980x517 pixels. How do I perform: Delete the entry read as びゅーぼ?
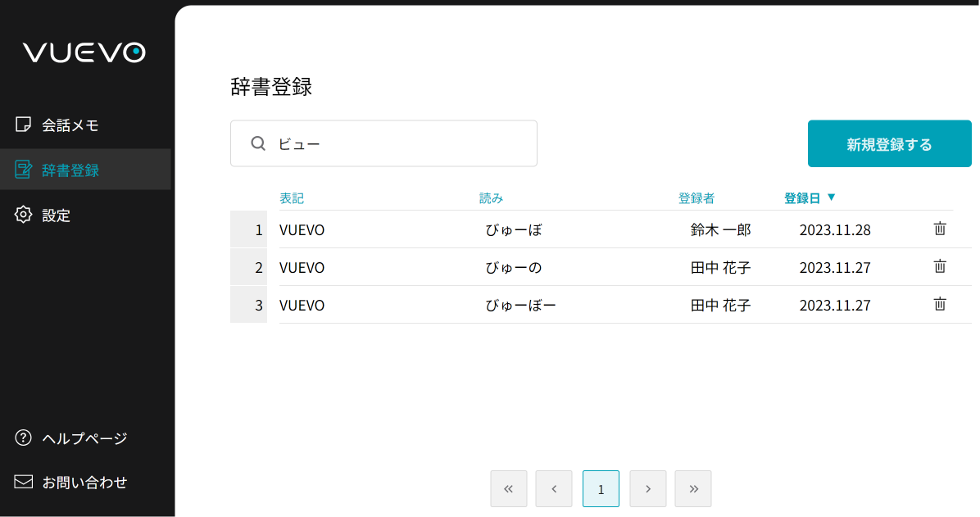tap(939, 229)
